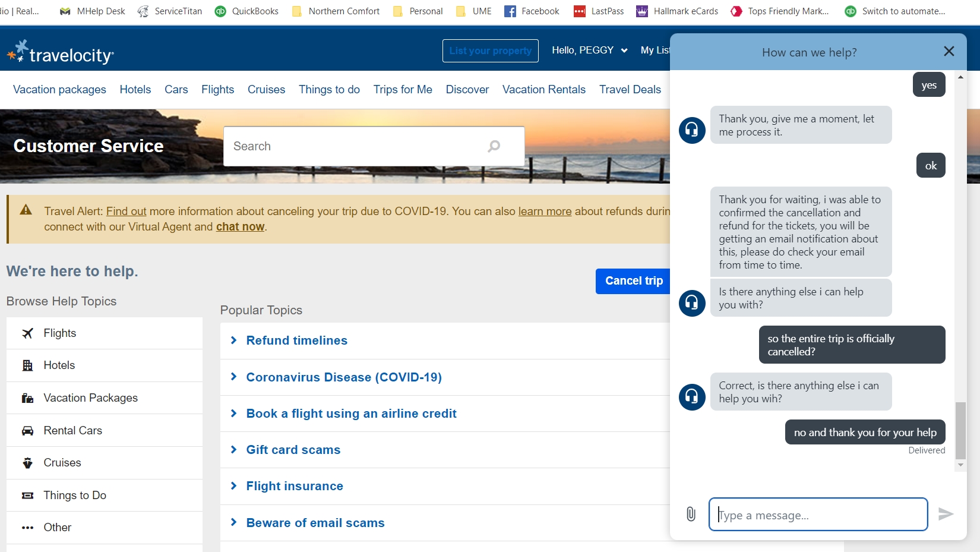This screenshot has width=980, height=552.
Task: Click the chat scroll up arrow
Action: pos(960,77)
